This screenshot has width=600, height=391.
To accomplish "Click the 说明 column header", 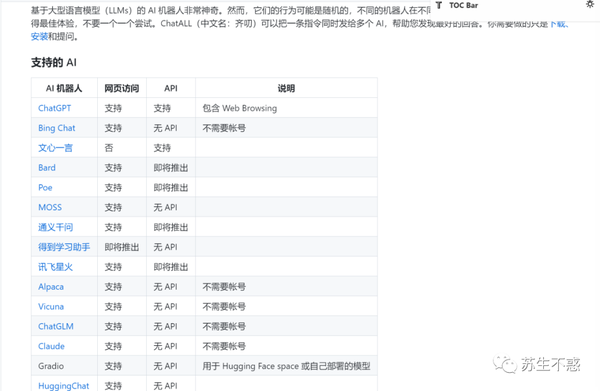I will pyautogui.click(x=286, y=88).
